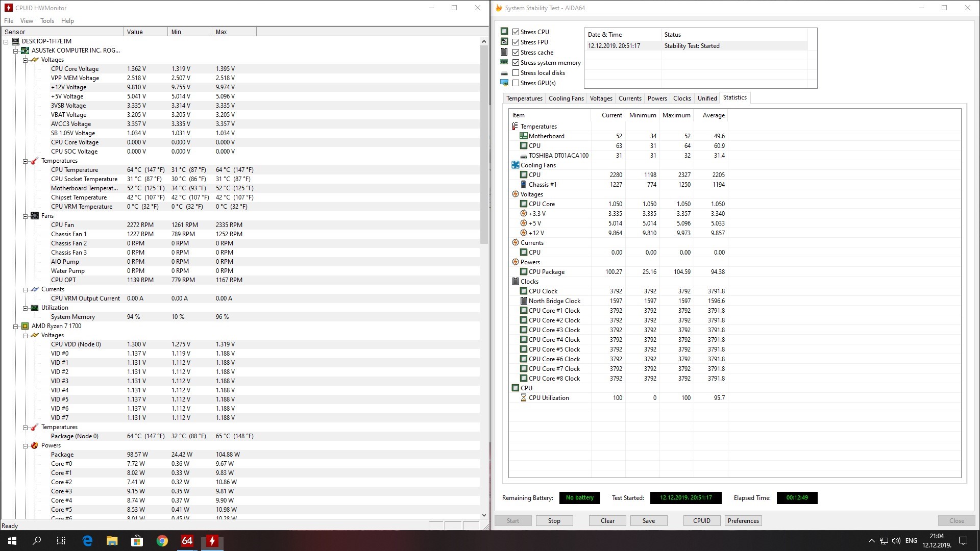Open the Tools menu in HWMonitor

coord(47,21)
